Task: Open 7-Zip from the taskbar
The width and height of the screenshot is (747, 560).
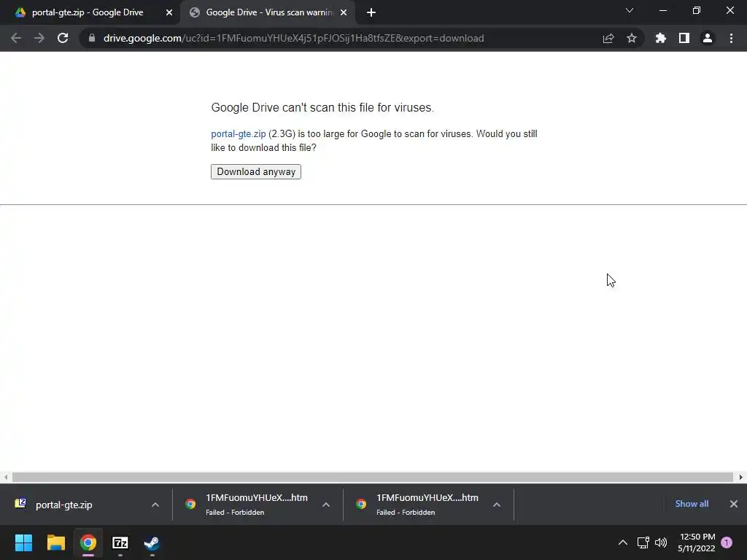Action: coord(120,542)
